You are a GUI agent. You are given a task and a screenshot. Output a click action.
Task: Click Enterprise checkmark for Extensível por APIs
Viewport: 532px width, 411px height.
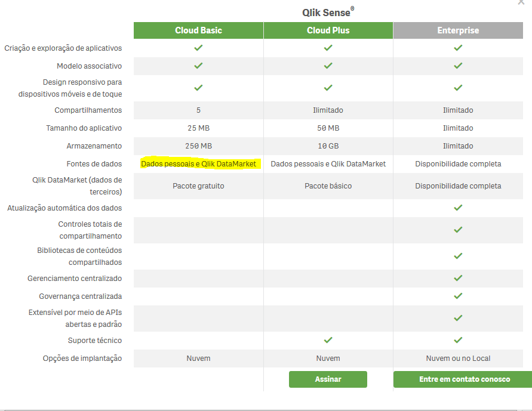click(458, 318)
